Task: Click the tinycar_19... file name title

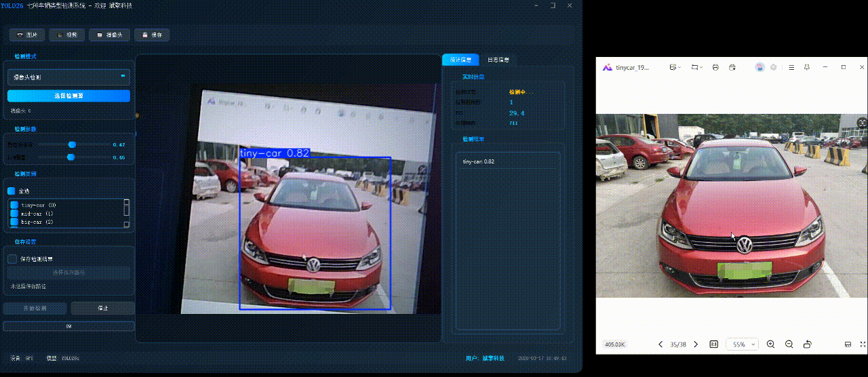Action: (632, 68)
